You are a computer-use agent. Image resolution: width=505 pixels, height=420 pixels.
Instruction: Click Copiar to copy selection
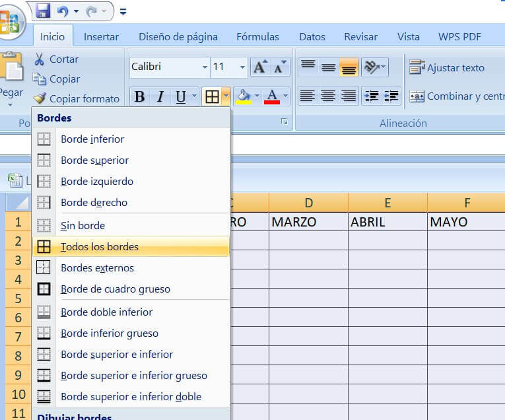[57, 79]
